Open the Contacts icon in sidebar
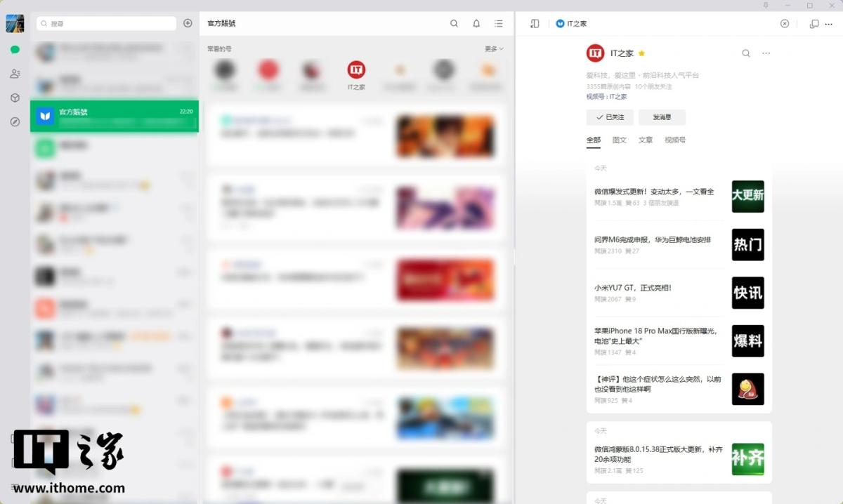Screen dimensions: 843x504 pos(15,74)
